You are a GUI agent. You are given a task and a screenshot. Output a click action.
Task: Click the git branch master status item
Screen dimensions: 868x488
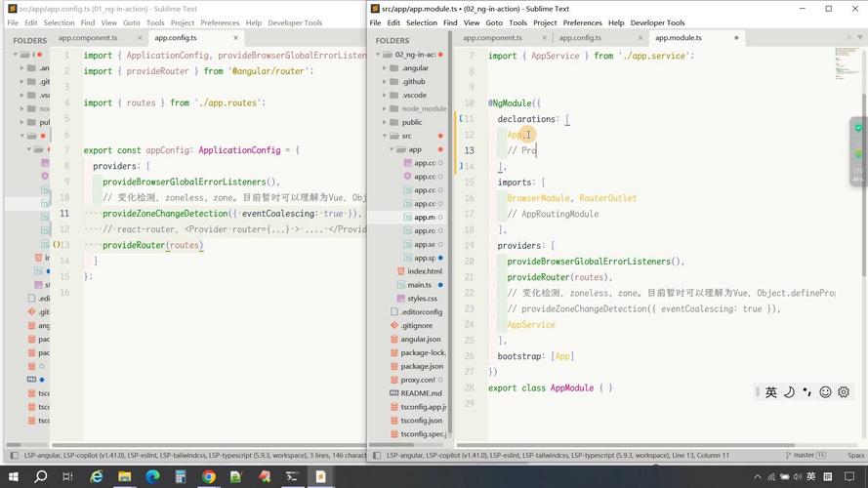pos(806,455)
